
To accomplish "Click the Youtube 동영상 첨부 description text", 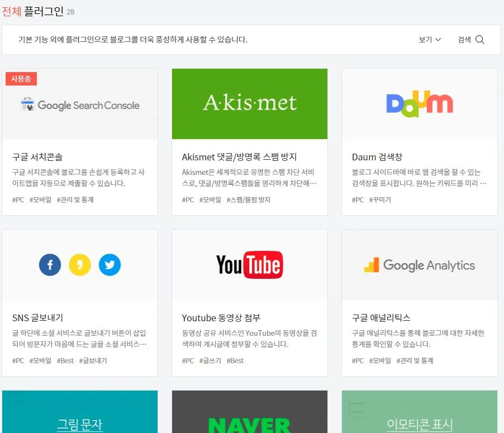I will pyautogui.click(x=249, y=339).
